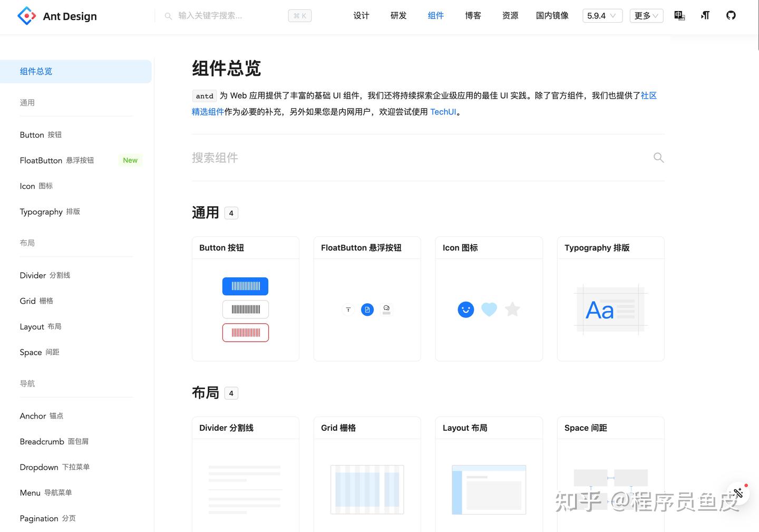Screen dimensions: 759x532
Task: Click the blue document float button icon
Action: tap(367, 309)
